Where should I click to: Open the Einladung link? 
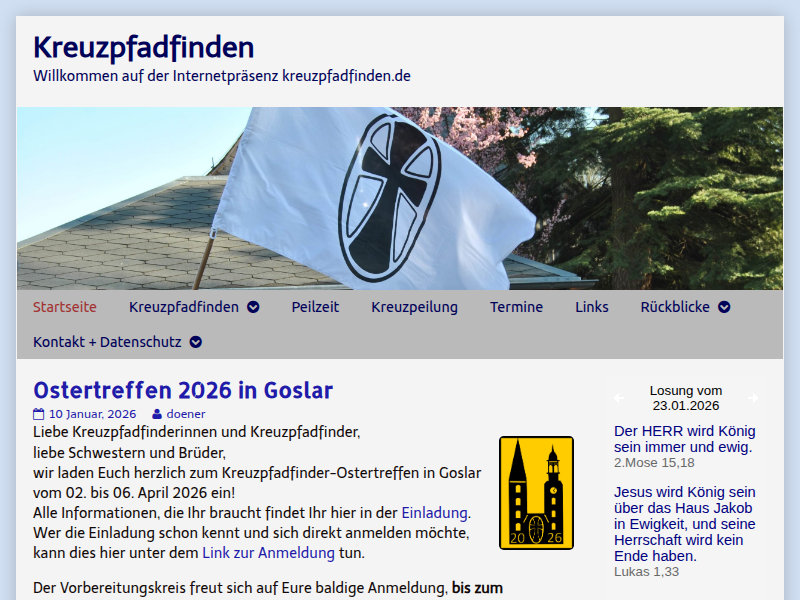pyautogui.click(x=434, y=513)
